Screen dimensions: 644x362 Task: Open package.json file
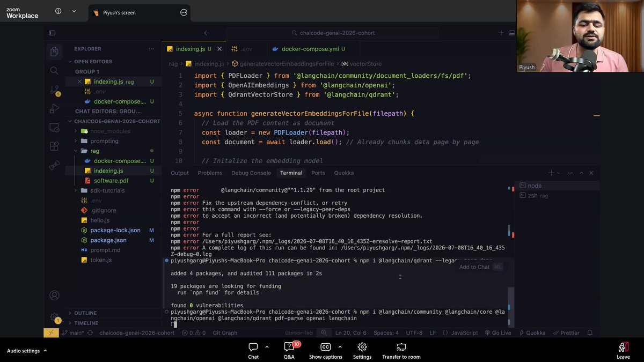point(108,240)
